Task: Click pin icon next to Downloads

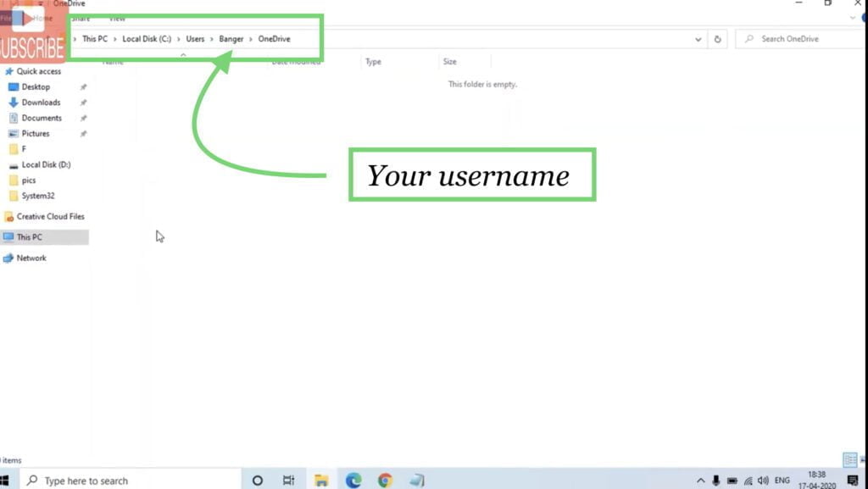Action: 83,103
